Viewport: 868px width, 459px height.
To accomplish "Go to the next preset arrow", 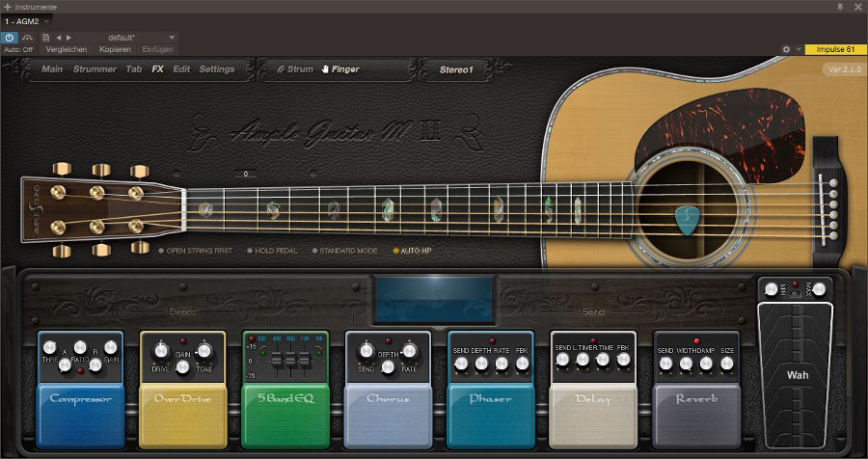I will coord(68,38).
